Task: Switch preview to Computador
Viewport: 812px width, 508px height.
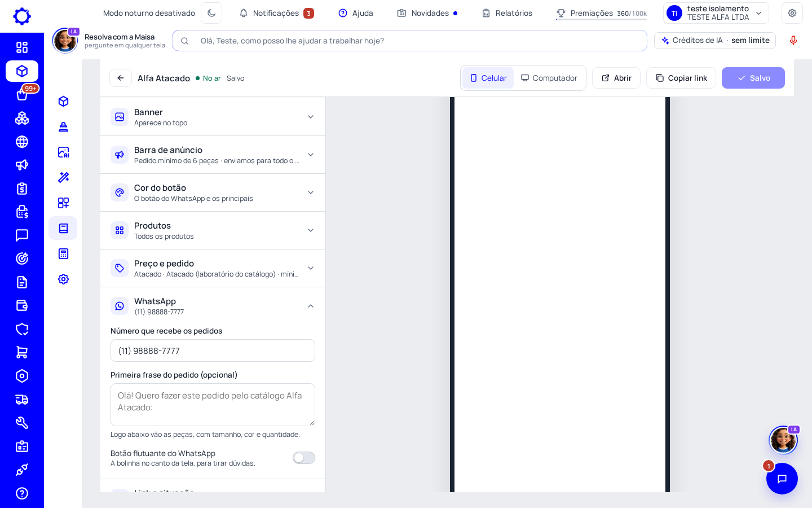Action: pyautogui.click(x=549, y=78)
